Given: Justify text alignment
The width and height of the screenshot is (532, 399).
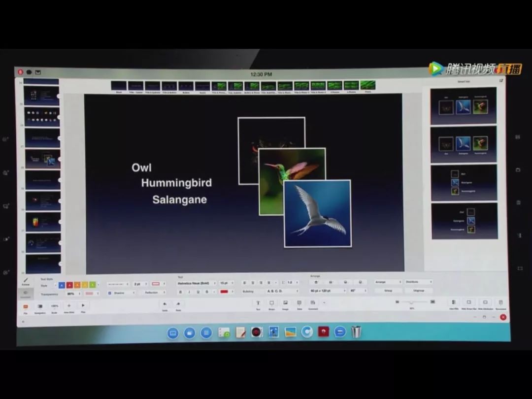Looking at the screenshot, I should [x=269, y=283].
